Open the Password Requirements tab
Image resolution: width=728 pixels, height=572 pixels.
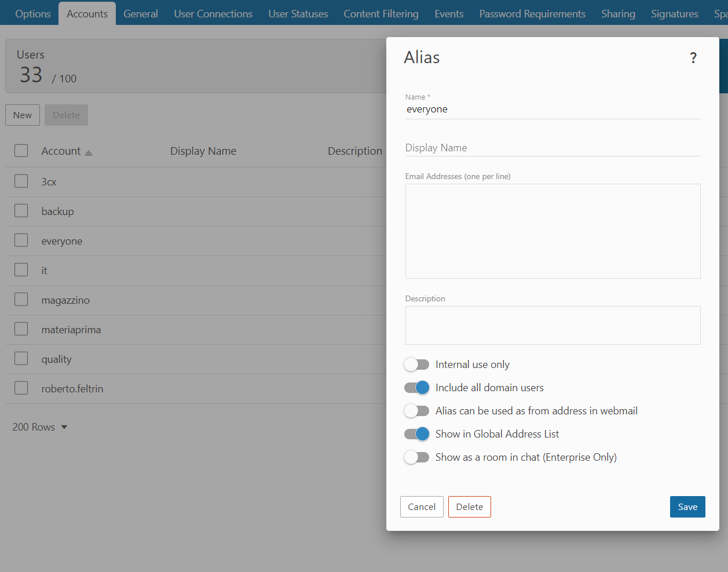532,13
